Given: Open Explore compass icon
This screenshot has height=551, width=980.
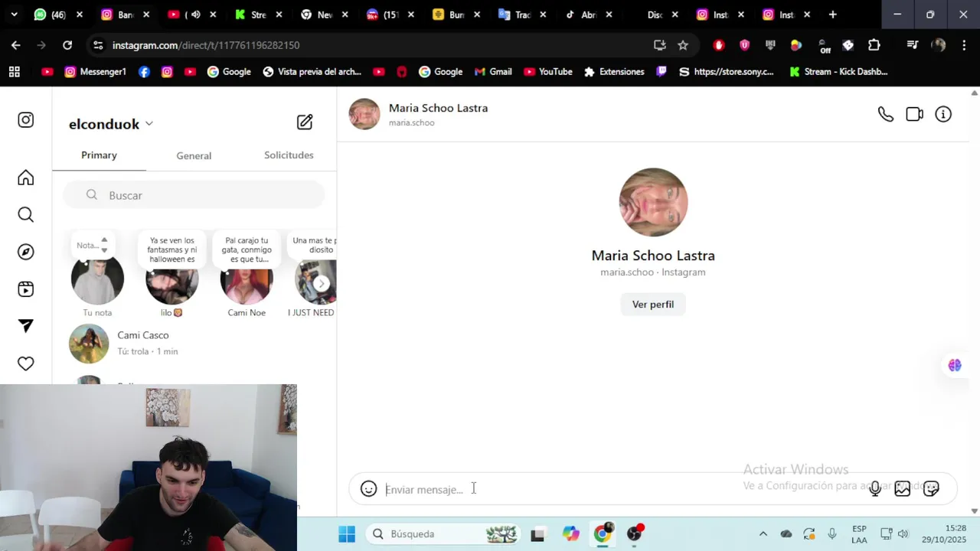Looking at the screenshot, I should (x=26, y=252).
